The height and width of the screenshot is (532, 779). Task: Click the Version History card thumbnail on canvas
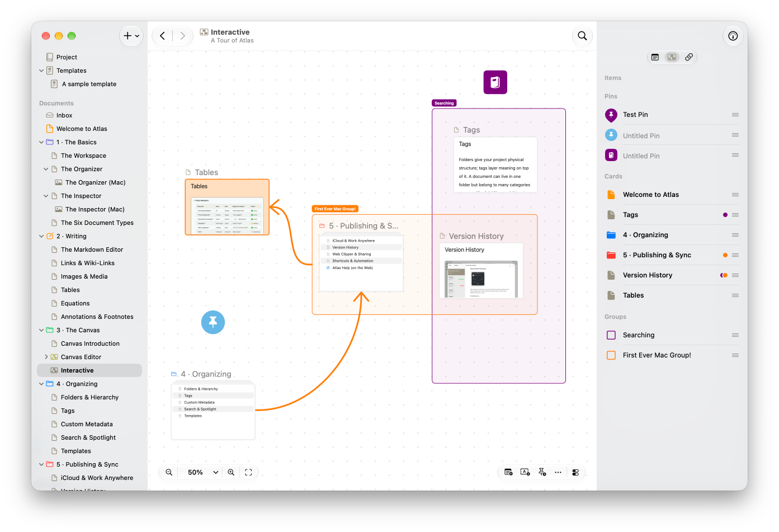click(x=481, y=271)
